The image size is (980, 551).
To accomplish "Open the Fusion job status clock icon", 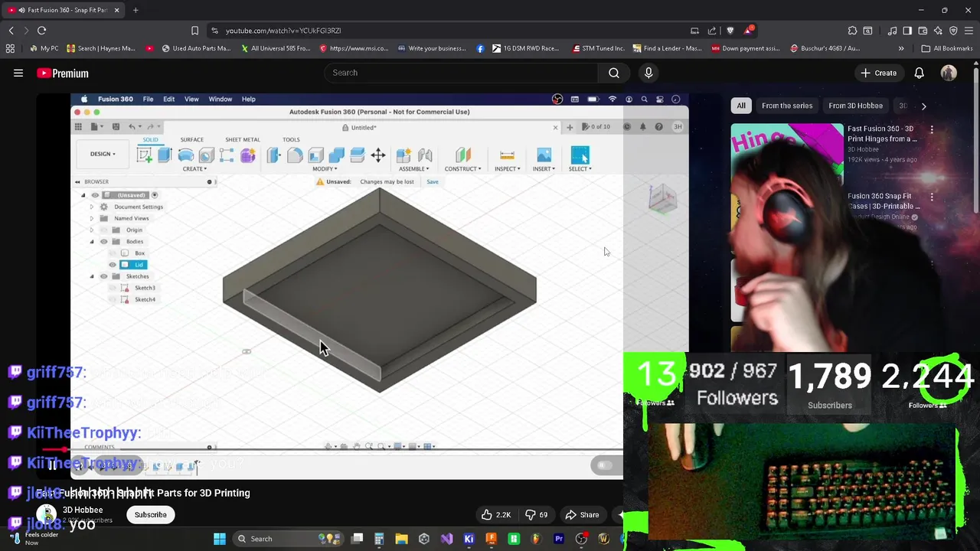I will point(626,127).
